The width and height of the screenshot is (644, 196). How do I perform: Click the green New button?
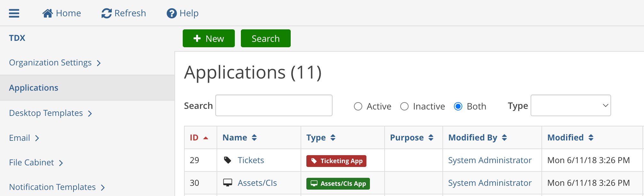point(208,38)
